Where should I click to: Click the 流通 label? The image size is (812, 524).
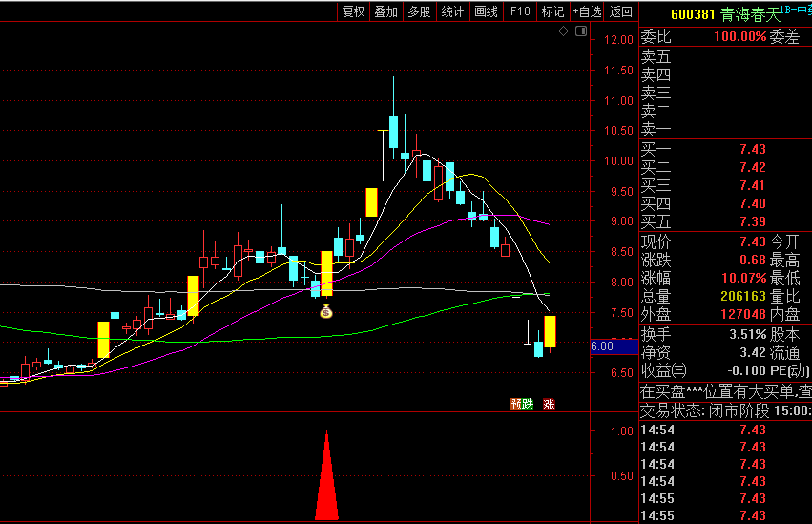pyautogui.click(x=784, y=352)
